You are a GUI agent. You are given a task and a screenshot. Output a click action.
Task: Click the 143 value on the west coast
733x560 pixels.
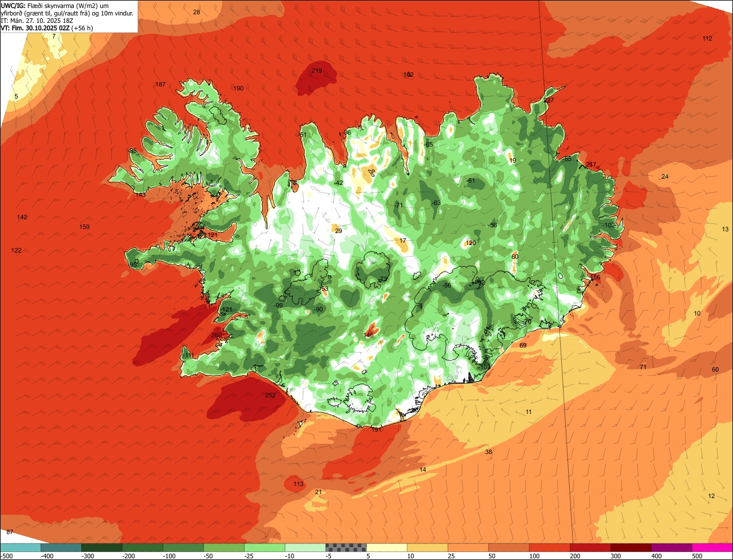(x=140, y=195)
